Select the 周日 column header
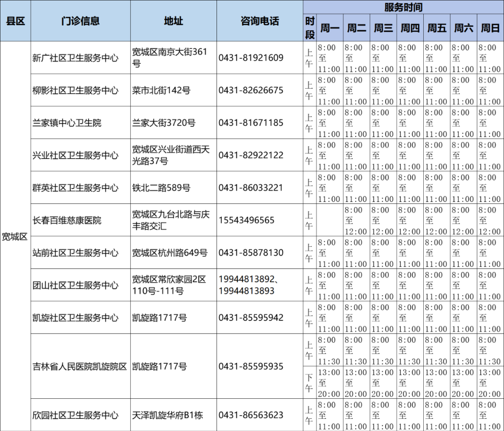 490,28
